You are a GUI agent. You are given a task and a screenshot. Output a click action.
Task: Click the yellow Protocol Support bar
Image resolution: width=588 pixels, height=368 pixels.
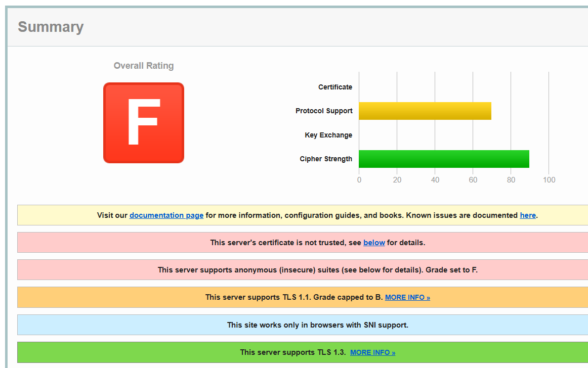coord(425,111)
